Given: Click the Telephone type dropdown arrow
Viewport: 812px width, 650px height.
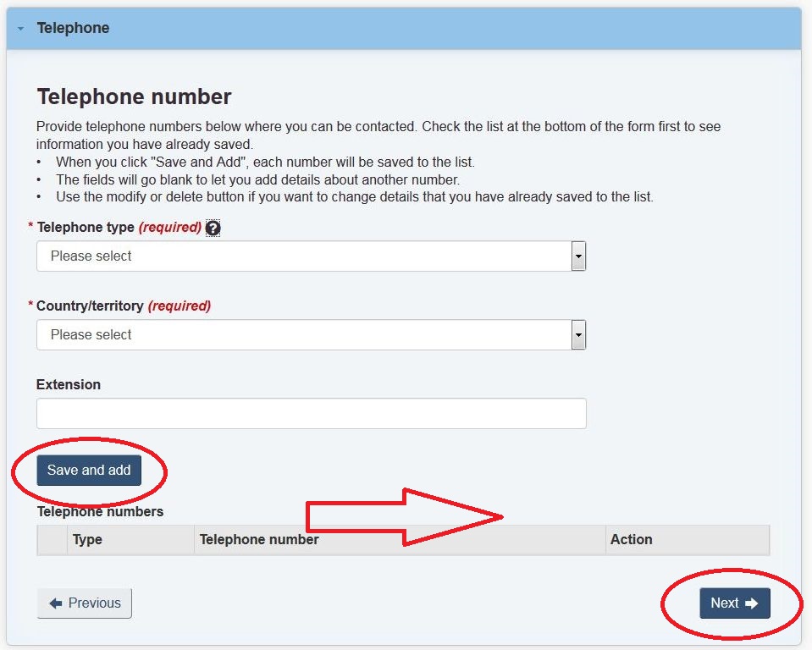Looking at the screenshot, I should [x=578, y=256].
